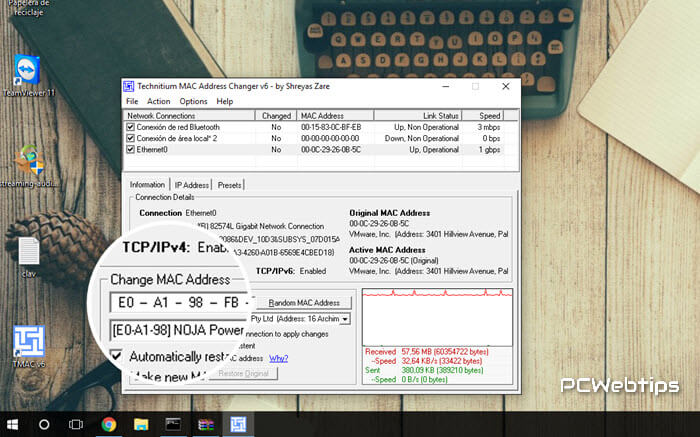The height and width of the screenshot is (437, 700).
Task: Click the Received bytes statistic
Action: 427,352
